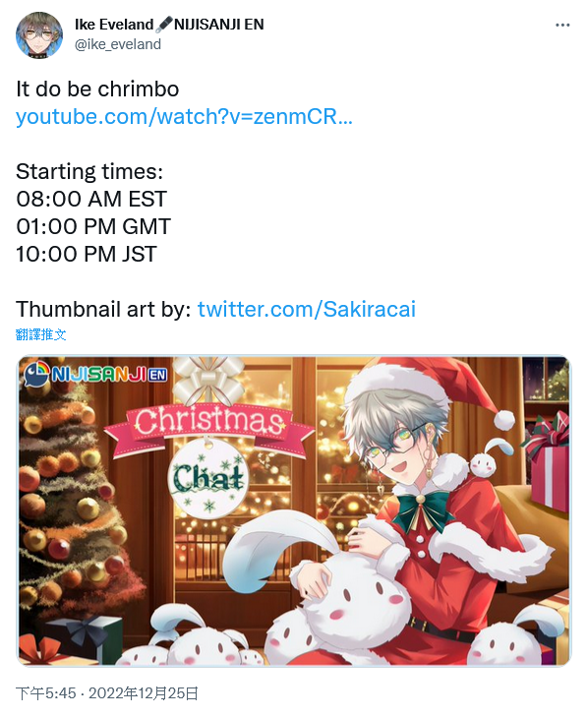Click the pen emoji after Ike Eveland
Image resolution: width=588 pixels, height=717 pixels.
pos(163,25)
